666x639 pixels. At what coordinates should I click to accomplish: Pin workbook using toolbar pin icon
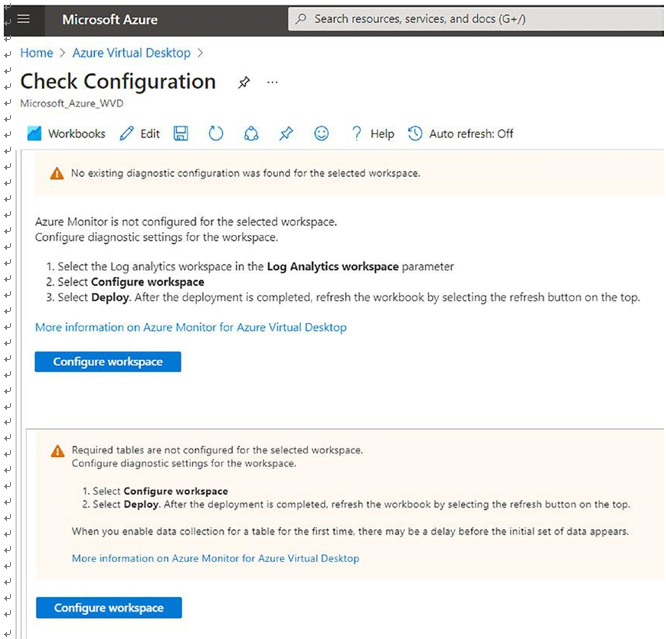pos(286,133)
